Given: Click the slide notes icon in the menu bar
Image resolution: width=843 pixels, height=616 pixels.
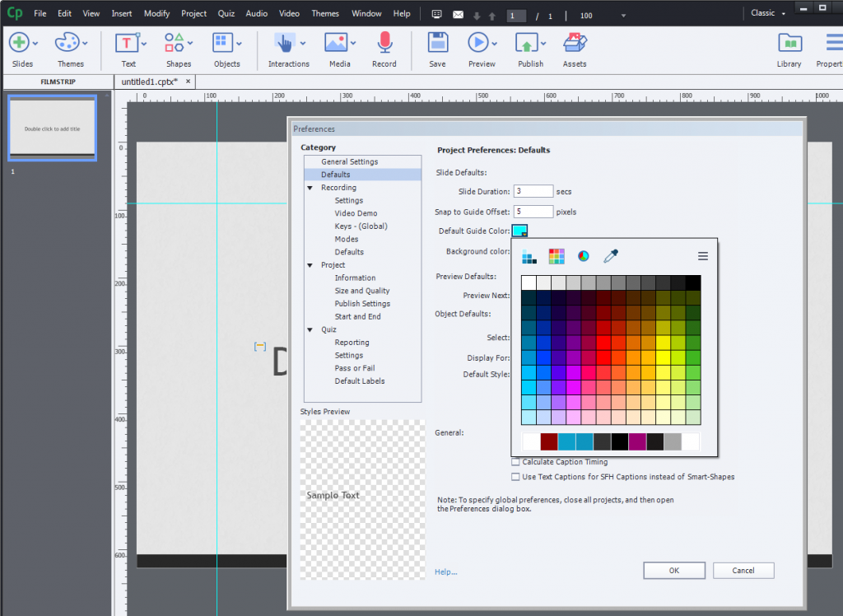Looking at the screenshot, I should [x=437, y=15].
